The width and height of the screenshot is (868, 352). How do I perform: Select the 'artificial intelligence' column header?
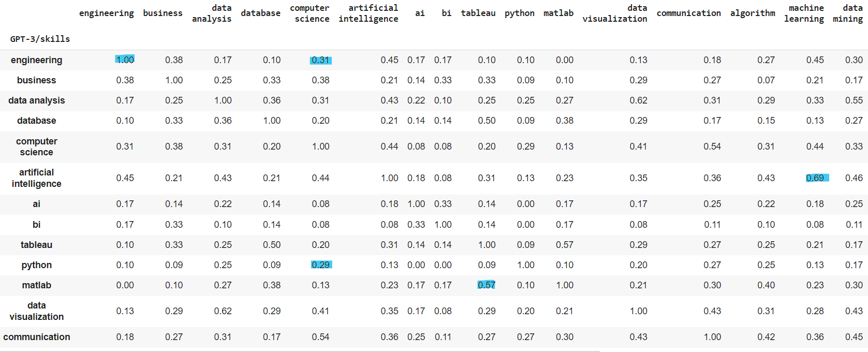click(369, 13)
